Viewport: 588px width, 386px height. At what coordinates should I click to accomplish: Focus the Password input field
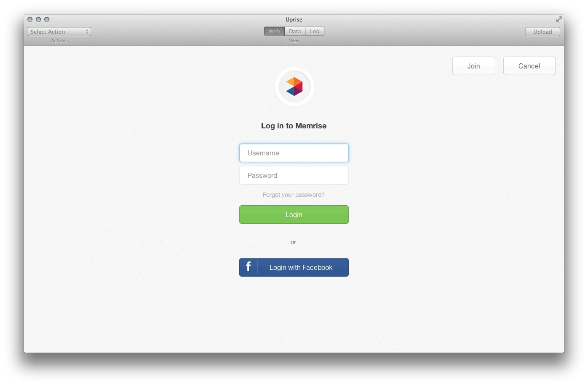click(294, 175)
